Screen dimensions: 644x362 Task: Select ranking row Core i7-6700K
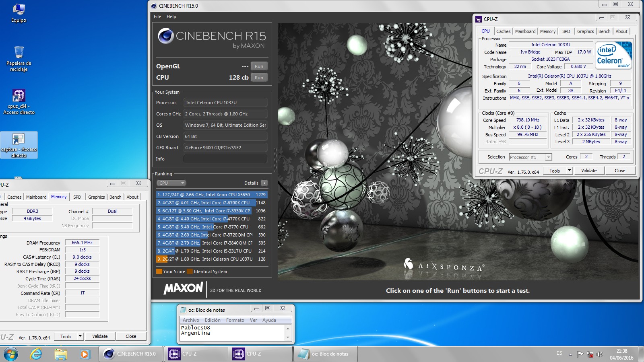(x=212, y=203)
